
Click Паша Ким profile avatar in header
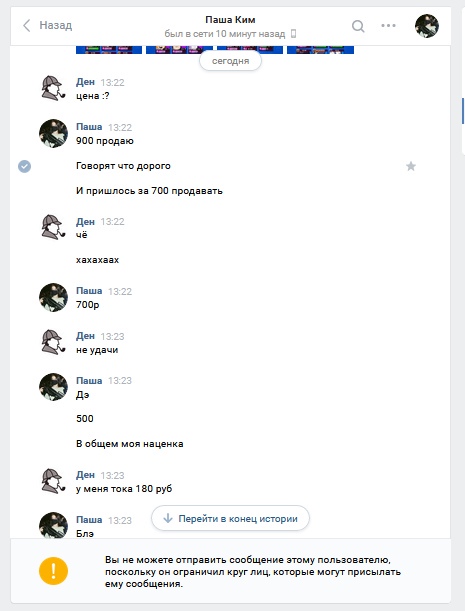point(427,26)
